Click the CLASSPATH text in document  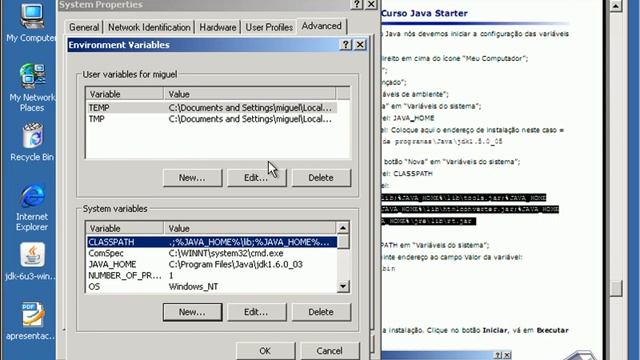(413, 173)
